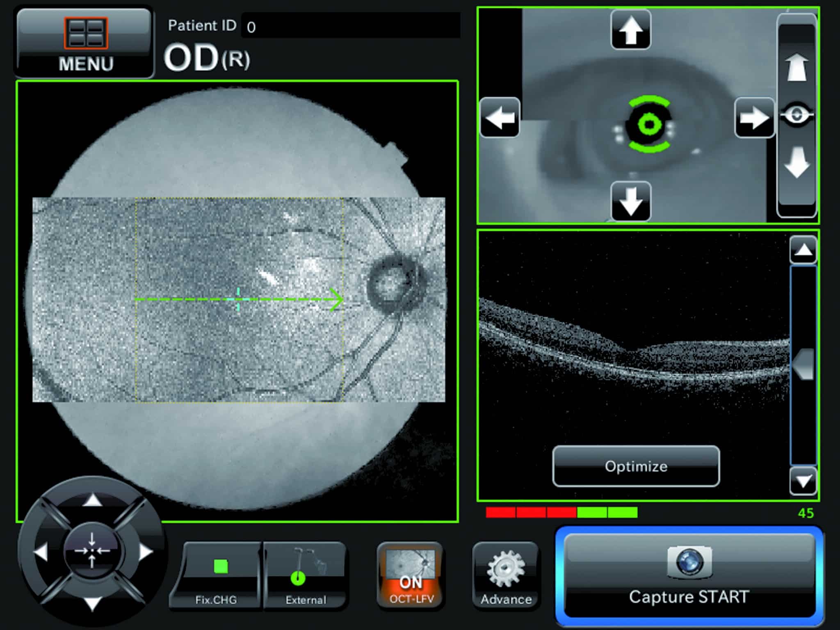This screenshot has width=840, height=630.
Task: Click the down arrow on eye camera view
Action: (630, 201)
